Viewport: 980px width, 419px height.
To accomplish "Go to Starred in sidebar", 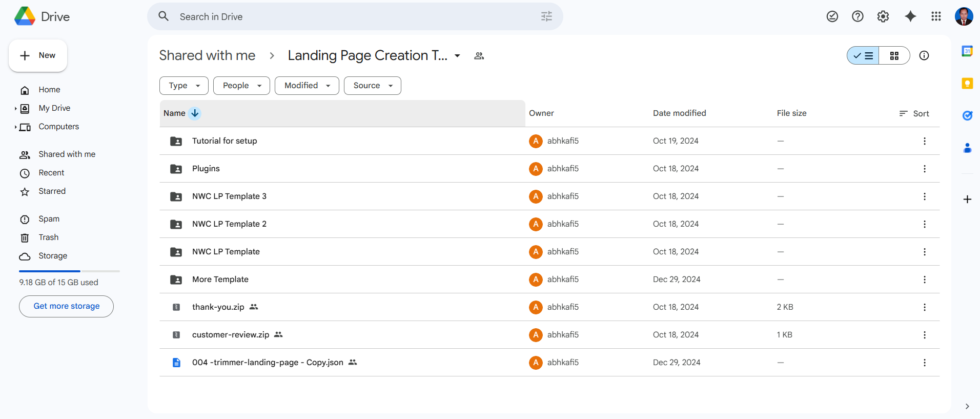I will point(52,191).
